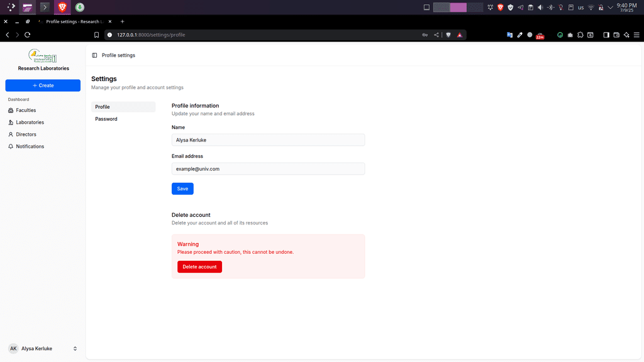Image resolution: width=644 pixels, height=362 pixels.
Task: Open Brave Shields in address bar
Action: coord(448,35)
